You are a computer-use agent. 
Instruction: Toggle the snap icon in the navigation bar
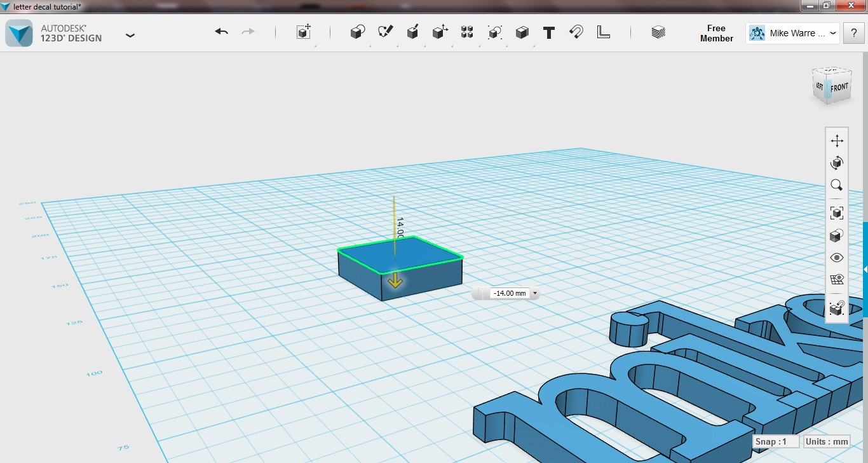coord(837,308)
